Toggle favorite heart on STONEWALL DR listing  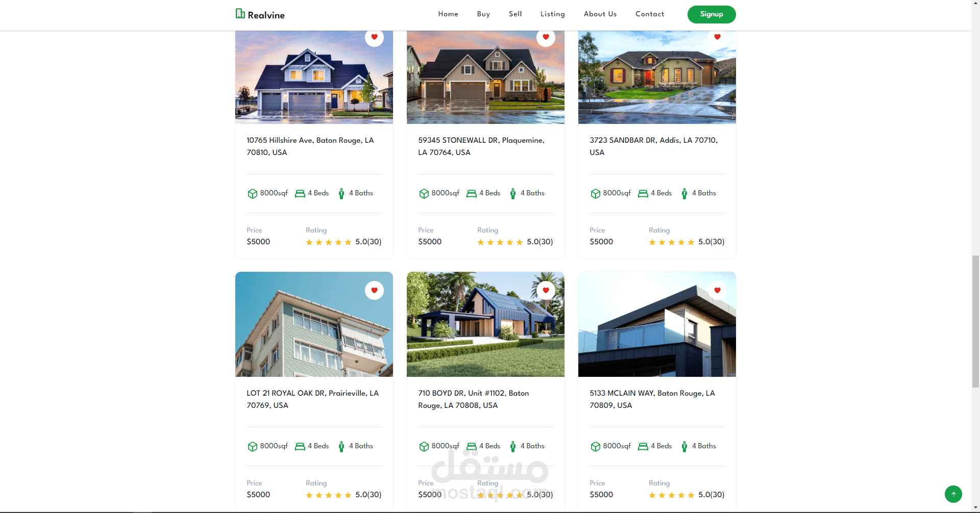pos(546,37)
